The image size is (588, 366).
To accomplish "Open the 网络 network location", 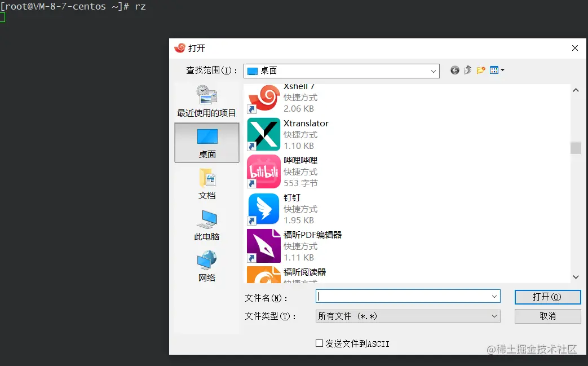I will (207, 266).
